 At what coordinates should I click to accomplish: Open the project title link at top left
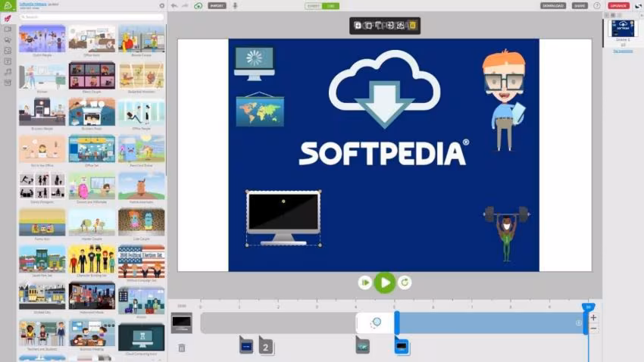click(x=33, y=4)
